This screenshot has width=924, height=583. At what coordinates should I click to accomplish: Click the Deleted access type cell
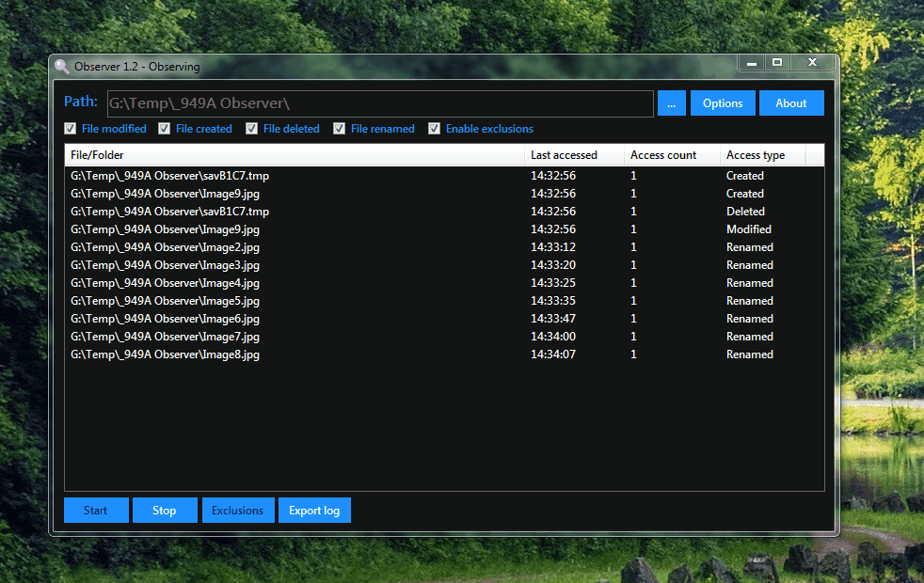tap(745, 212)
